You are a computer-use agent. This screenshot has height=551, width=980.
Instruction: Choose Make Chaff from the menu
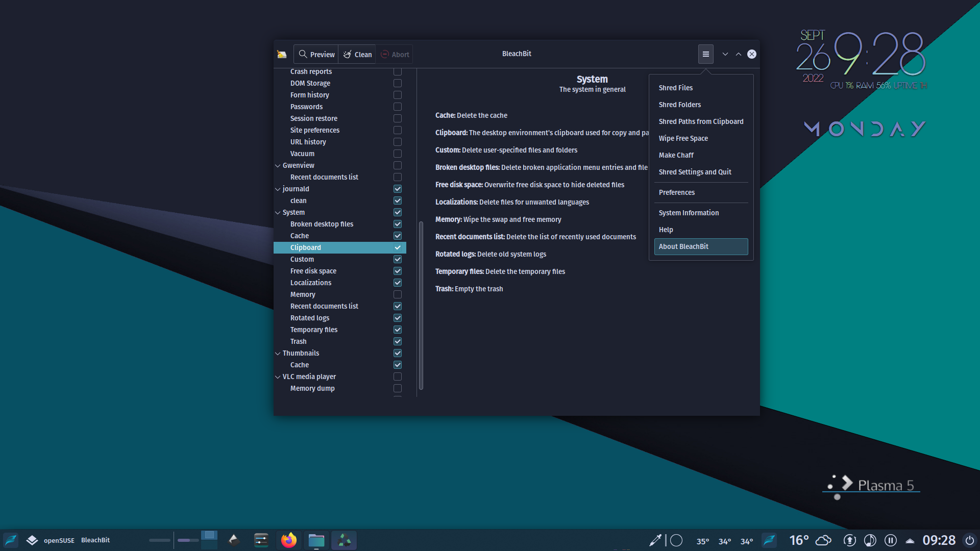(701, 155)
